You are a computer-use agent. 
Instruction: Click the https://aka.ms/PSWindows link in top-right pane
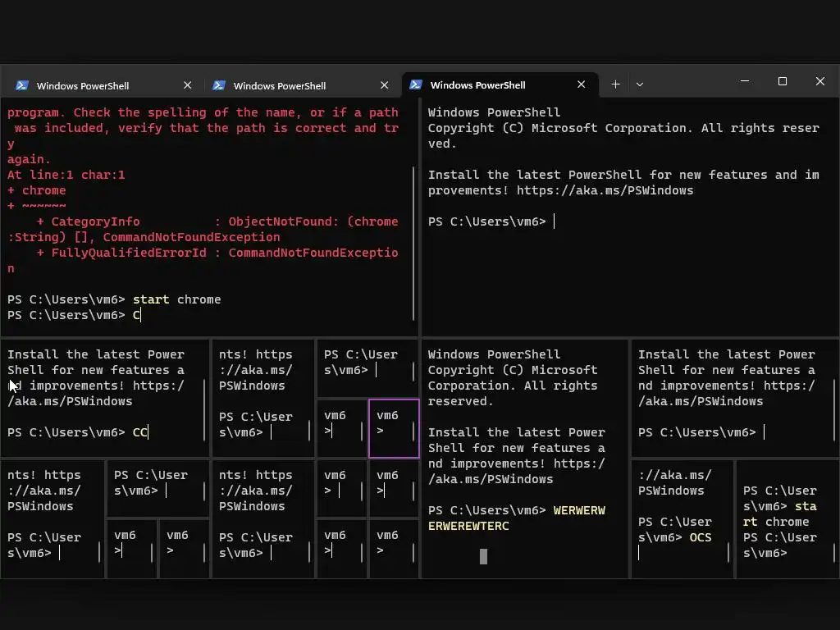tap(605, 190)
